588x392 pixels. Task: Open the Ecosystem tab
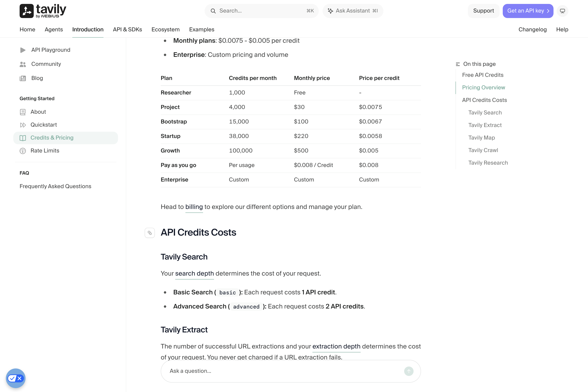[165, 30]
